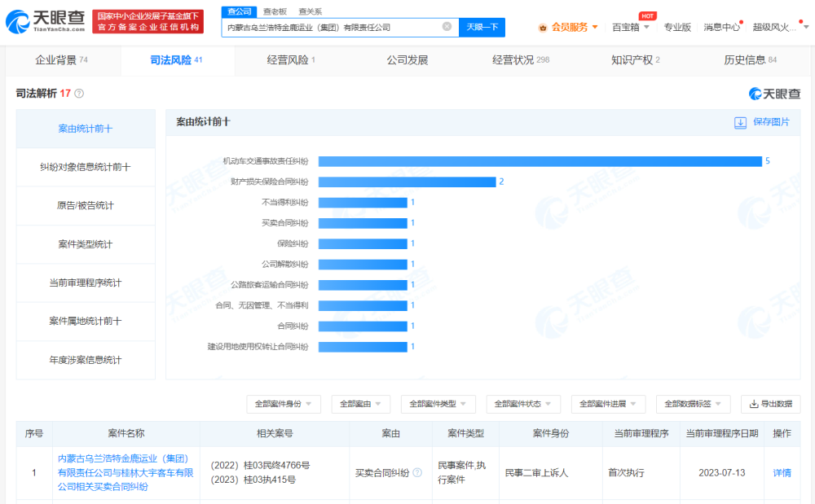
Task: Select the 查公司 search tab
Action: pyautogui.click(x=239, y=11)
